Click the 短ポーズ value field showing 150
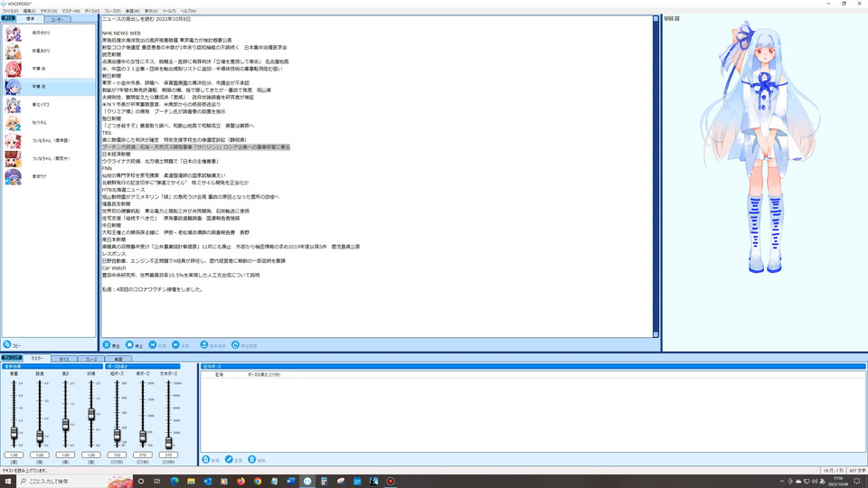This screenshot has width=868, height=488. click(117, 455)
